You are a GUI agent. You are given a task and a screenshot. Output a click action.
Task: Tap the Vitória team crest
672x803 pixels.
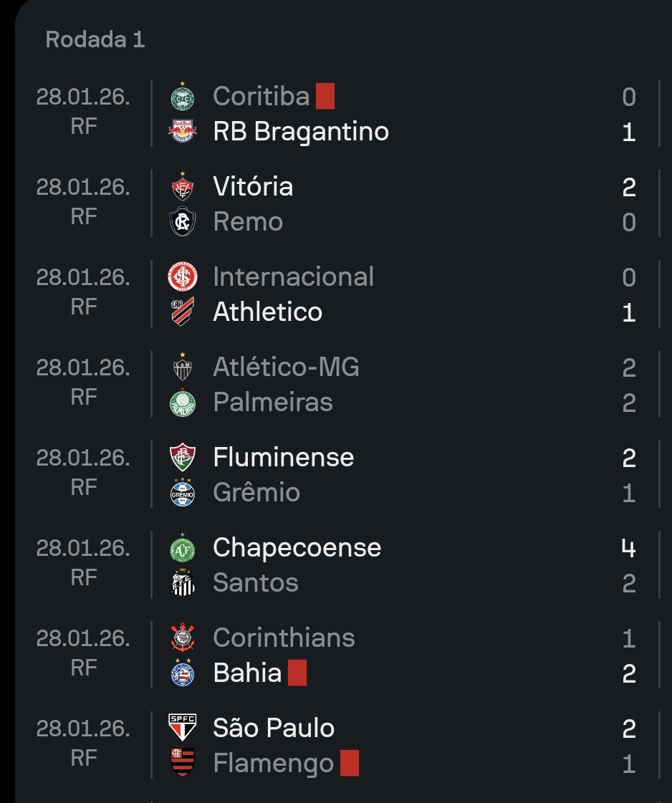(183, 187)
